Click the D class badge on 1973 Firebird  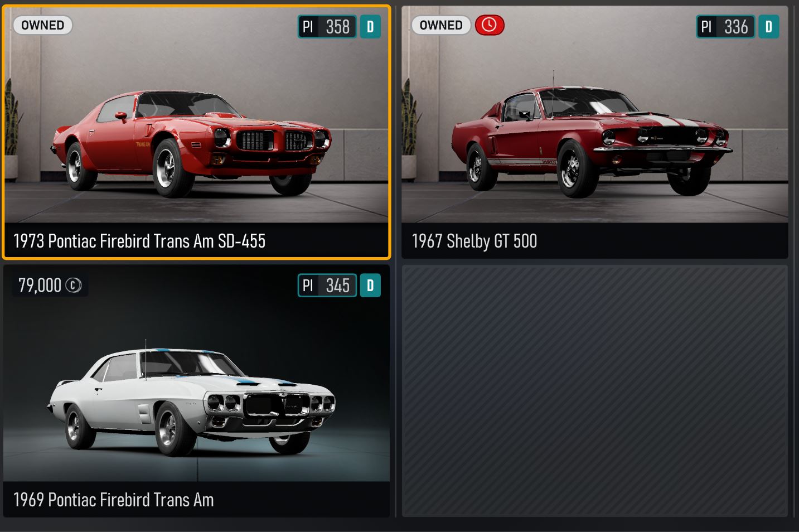(370, 27)
